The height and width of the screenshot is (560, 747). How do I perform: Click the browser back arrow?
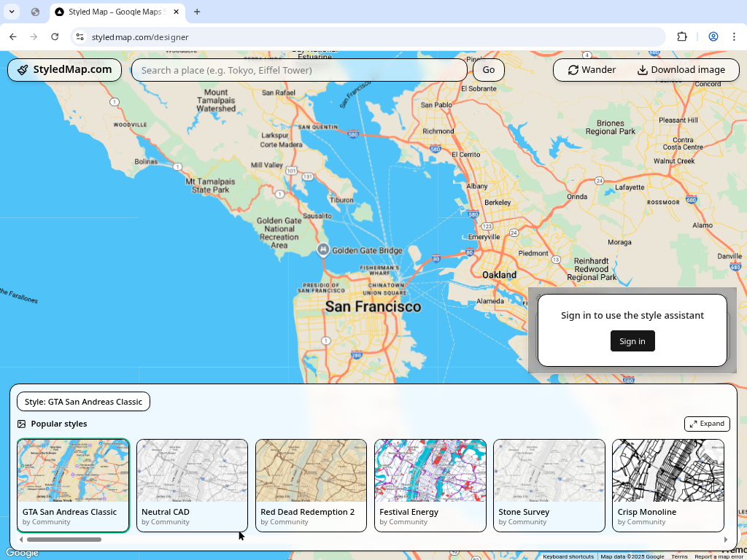(x=13, y=36)
